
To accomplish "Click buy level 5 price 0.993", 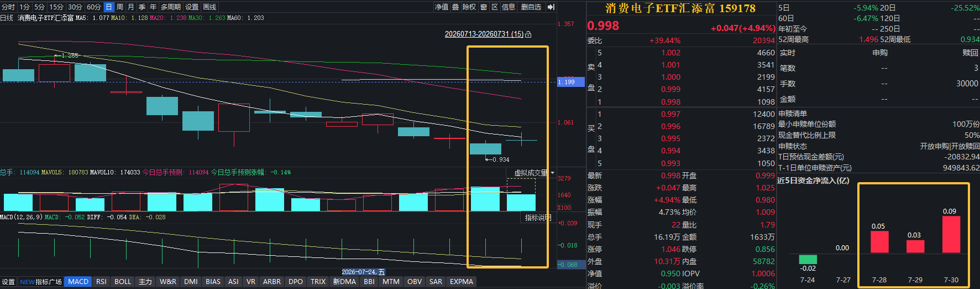I will coord(671,163).
